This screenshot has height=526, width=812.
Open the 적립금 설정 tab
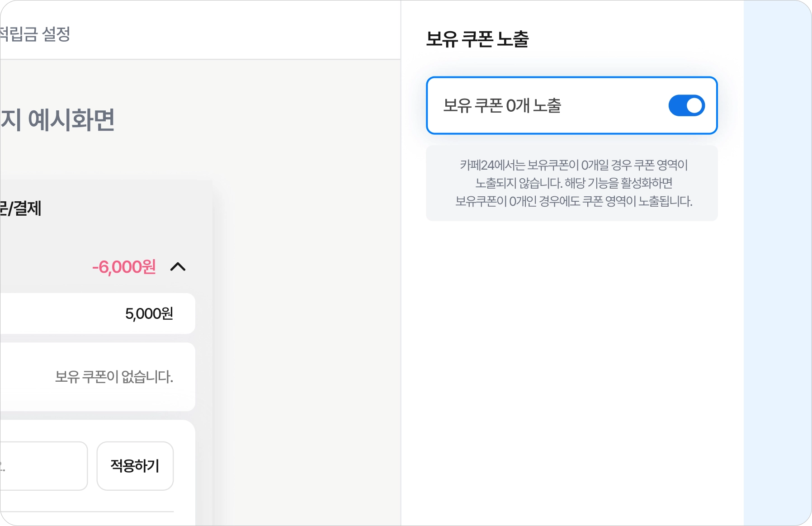point(35,34)
